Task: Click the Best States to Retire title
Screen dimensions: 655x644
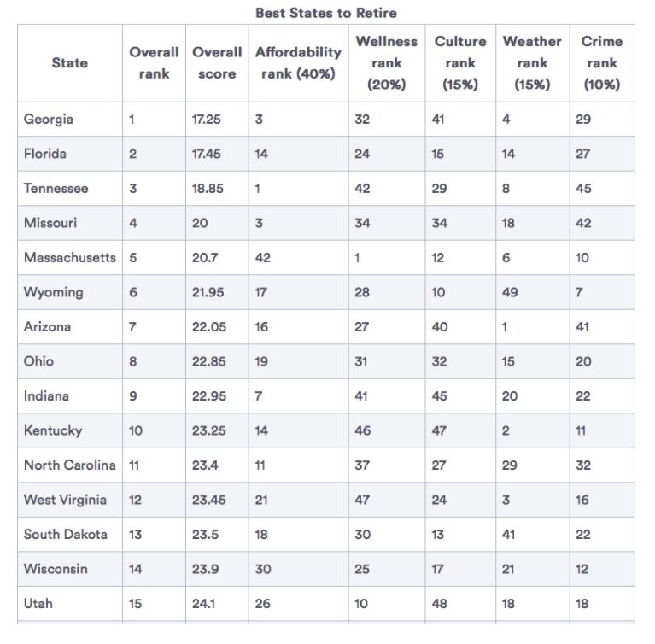Action: click(x=326, y=13)
